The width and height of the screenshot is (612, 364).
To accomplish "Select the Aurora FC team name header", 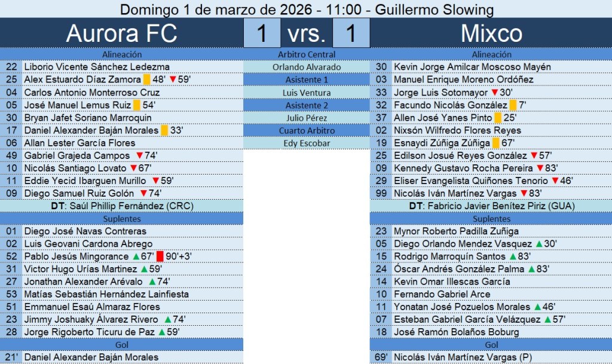I will 121,33.
